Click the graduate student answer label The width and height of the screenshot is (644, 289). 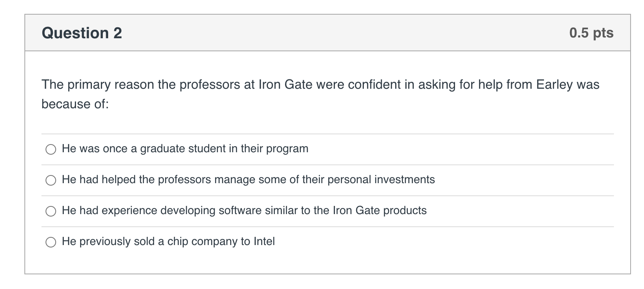tap(185, 149)
